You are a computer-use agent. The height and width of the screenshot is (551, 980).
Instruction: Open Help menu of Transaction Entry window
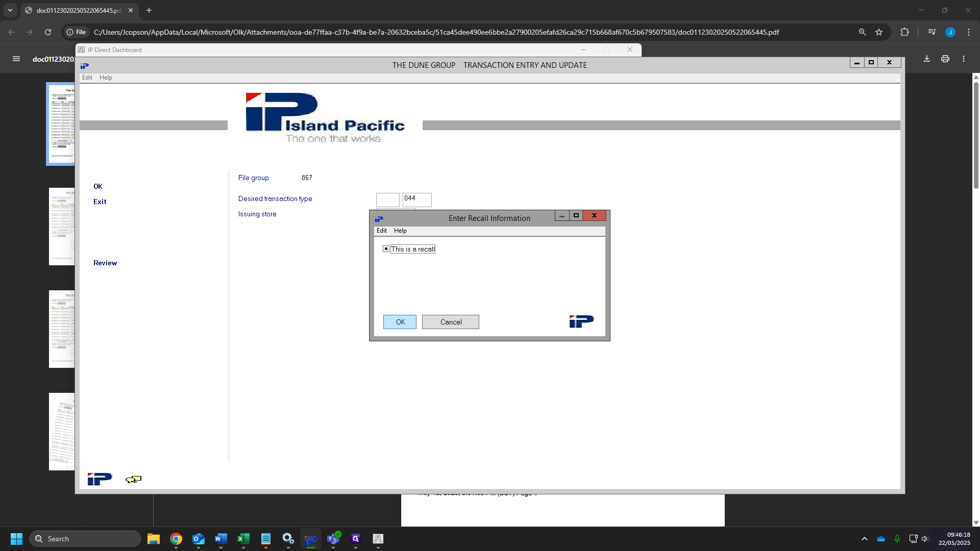[x=106, y=78]
